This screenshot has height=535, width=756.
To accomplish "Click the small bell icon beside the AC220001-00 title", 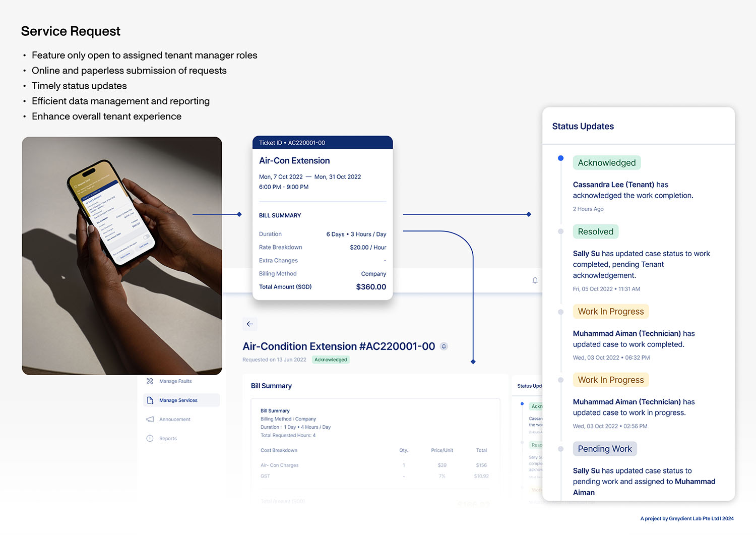I will pos(444,346).
